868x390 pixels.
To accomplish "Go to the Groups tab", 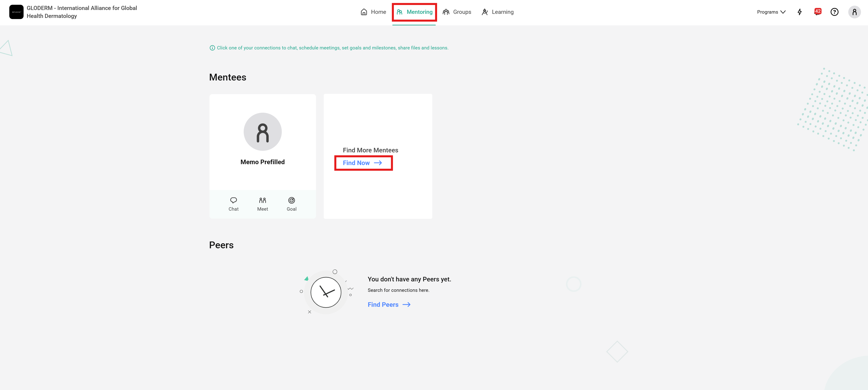I will (457, 12).
